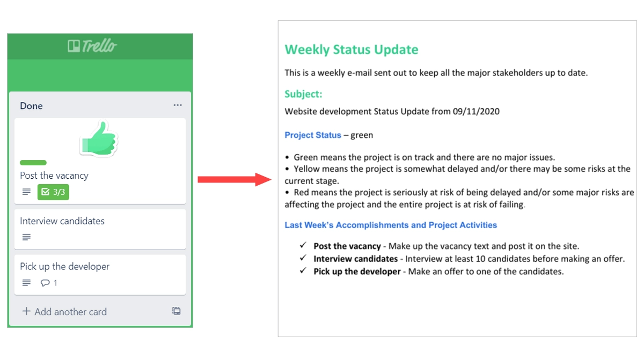Image resolution: width=644 pixels, height=358 pixels.
Task: Open the Done list menu (three dots)
Action: [x=178, y=106]
